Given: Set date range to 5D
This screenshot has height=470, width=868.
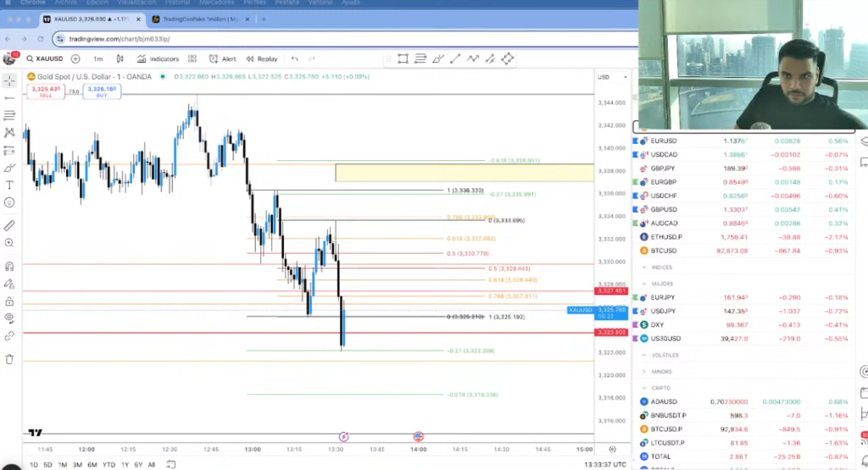Looking at the screenshot, I should pos(47,465).
